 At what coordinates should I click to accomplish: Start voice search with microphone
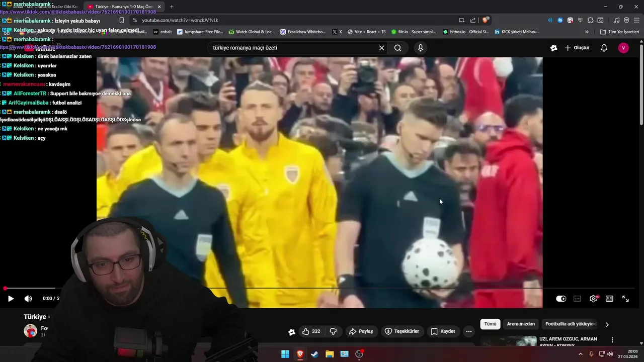click(x=421, y=48)
